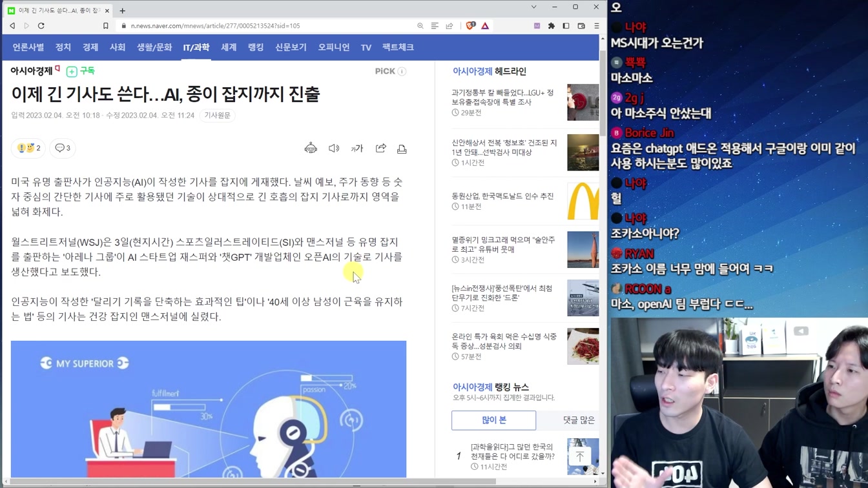Open the 팩트체크 menu item
The height and width of the screenshot is (488, 868).
pos(398,47)
